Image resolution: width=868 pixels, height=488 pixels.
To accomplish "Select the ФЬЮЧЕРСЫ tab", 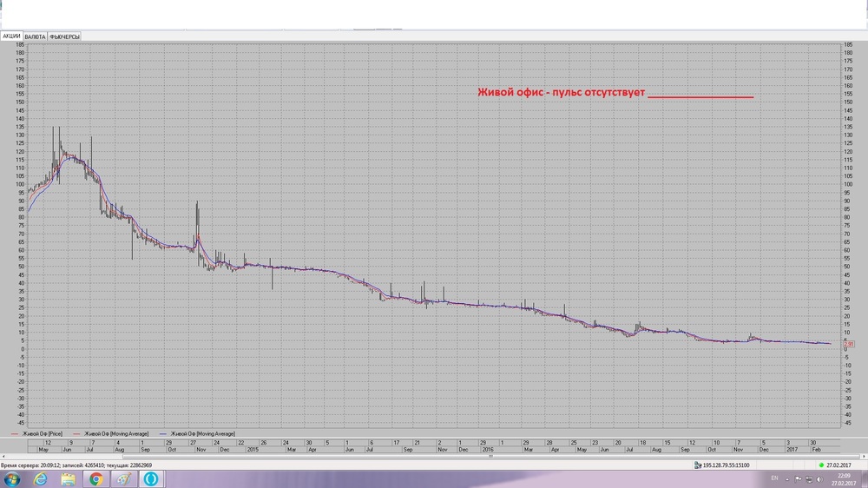I will point(65,36).
